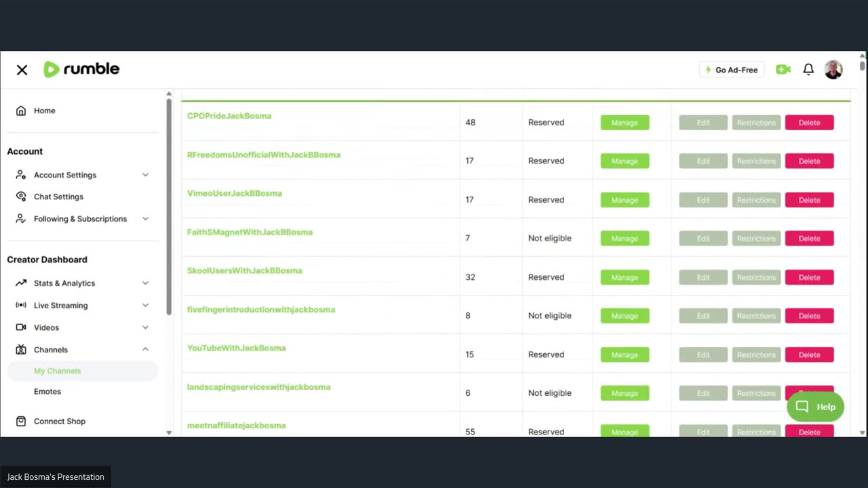Expand Following & Subscriptions chevron
This screenshot has width=868, height=488.
click(x=145, y=219)
